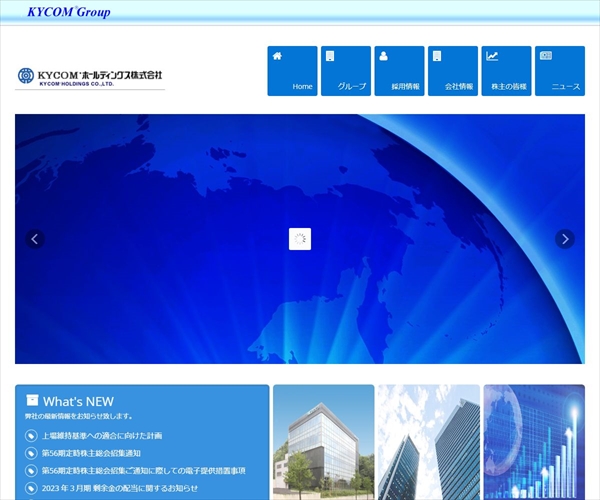Open the 会社情報 menu label
The height and width of the screenshot is (500, 600).
459,87
